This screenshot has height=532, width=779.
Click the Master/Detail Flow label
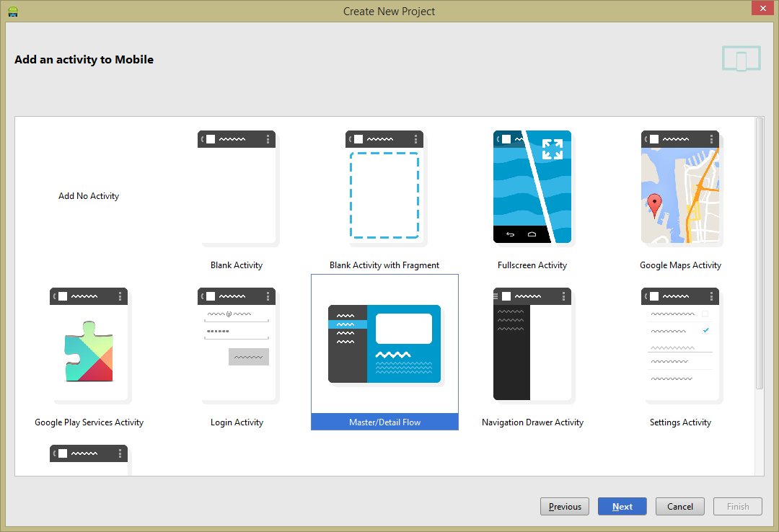coord(384,422)
